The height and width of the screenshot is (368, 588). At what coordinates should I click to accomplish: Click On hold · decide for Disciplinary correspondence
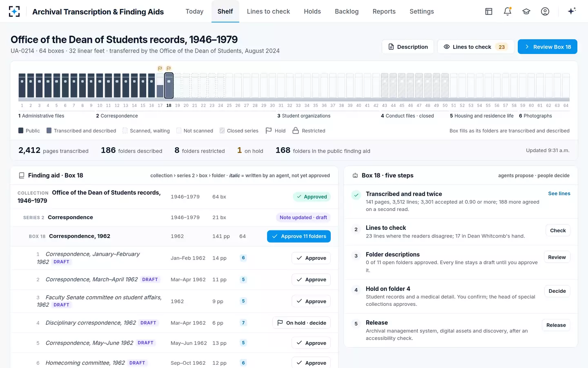coord(301,323)
